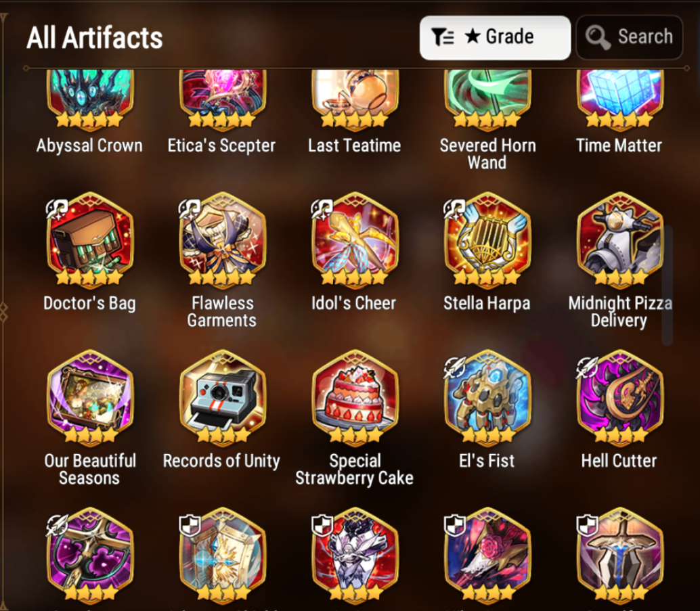This screenshot has width=700, height=611.
Task: Select the Etica's Scepter artifact thumbnail
Action: pos(222,99)
